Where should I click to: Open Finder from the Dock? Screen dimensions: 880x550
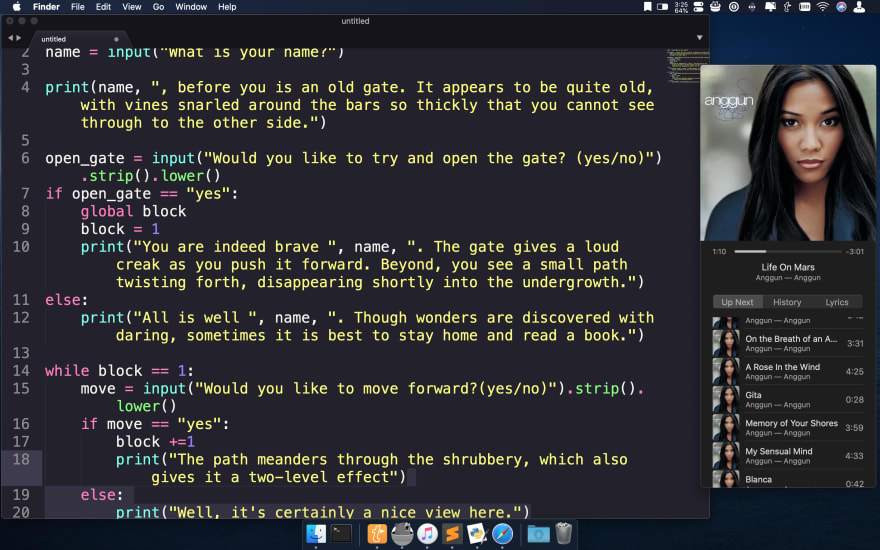coord(316,533)
